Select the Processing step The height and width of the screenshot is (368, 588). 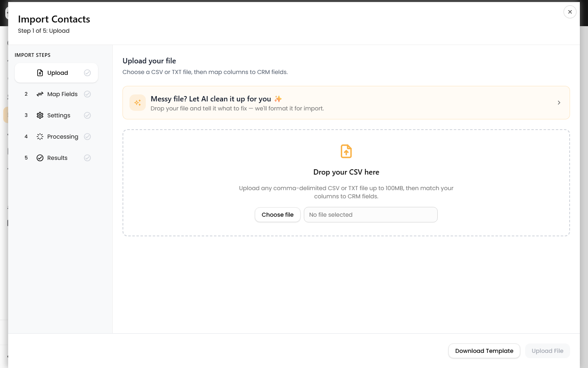click(56, 137)
